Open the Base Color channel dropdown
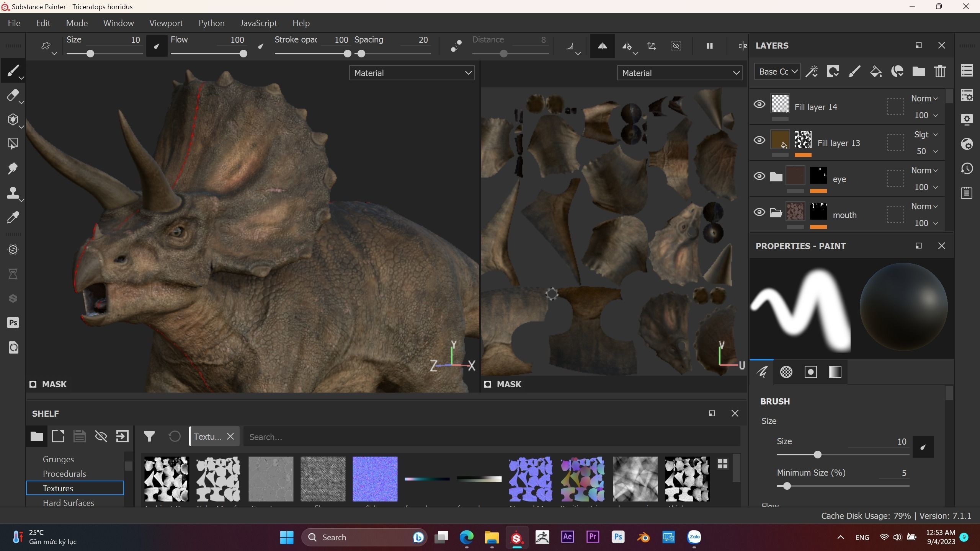The height and width of the screenshot is (551, 980). [x=777, y=72]
